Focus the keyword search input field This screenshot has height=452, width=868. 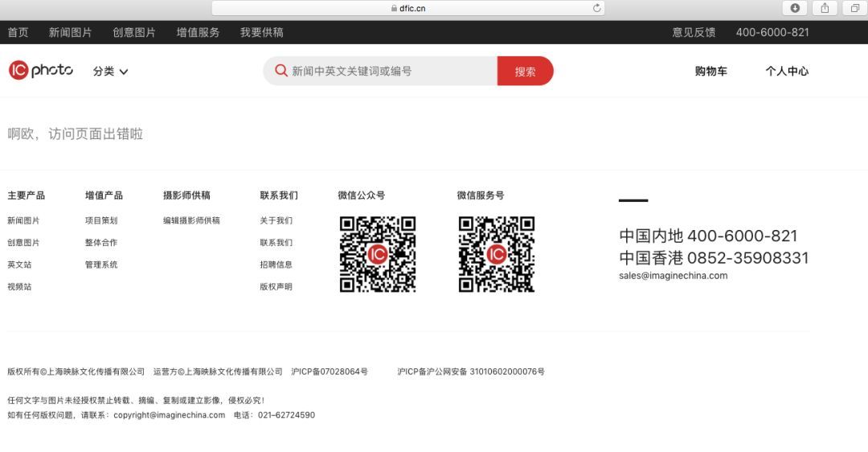(390, 71)
